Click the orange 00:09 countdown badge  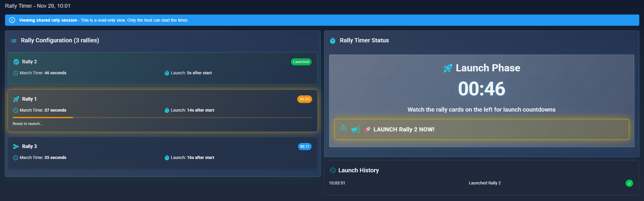[304, 99]
